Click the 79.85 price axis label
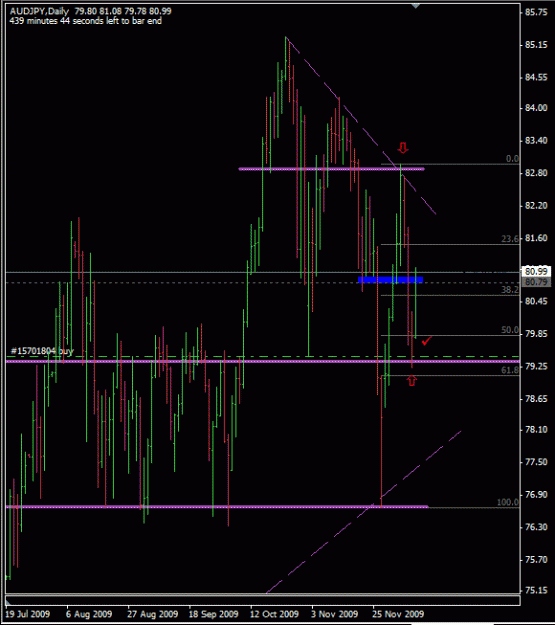 [536, 334]
